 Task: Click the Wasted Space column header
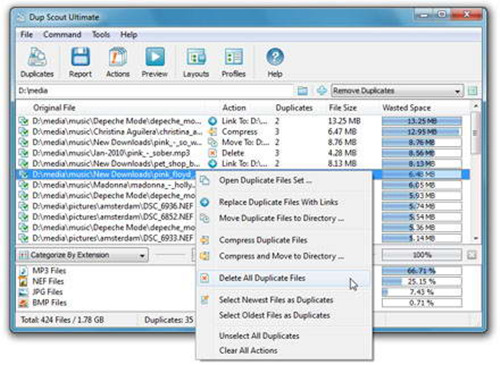point(406,108)
